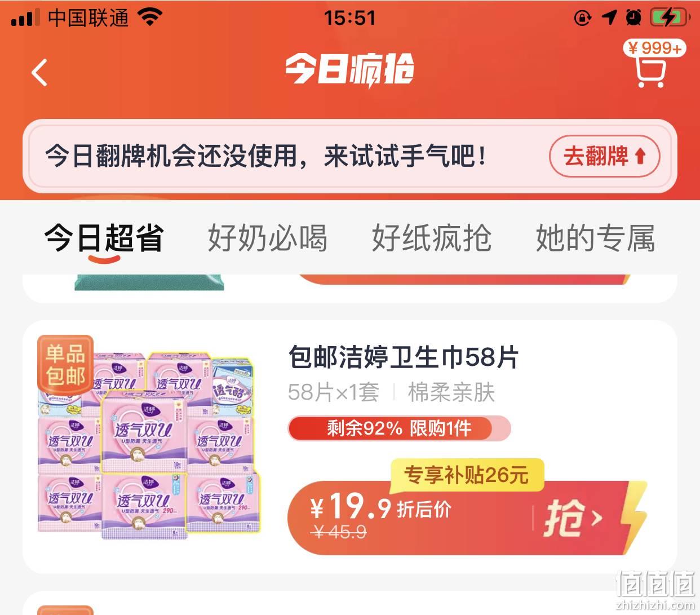Select the 今日超省 tab
Image resolution: width=700 pixels, height=615 pixels.
point(104,237)
